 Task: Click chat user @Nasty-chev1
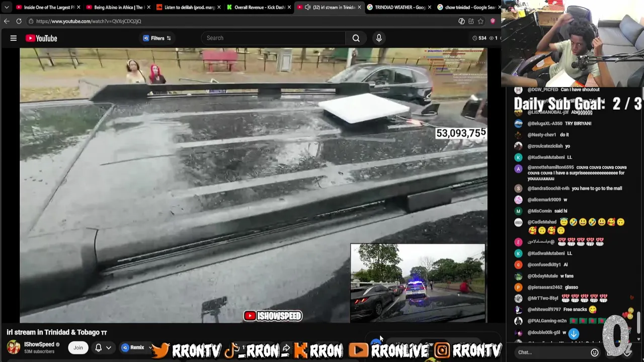tap(541, 135)
